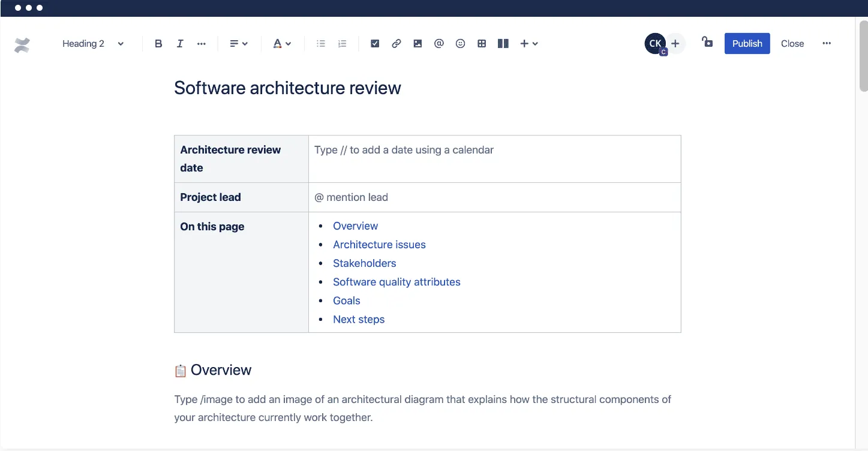Toggle bold formatting
This screenshot has width=868, height=451.
pyautogui.click(x=158, y=44)
